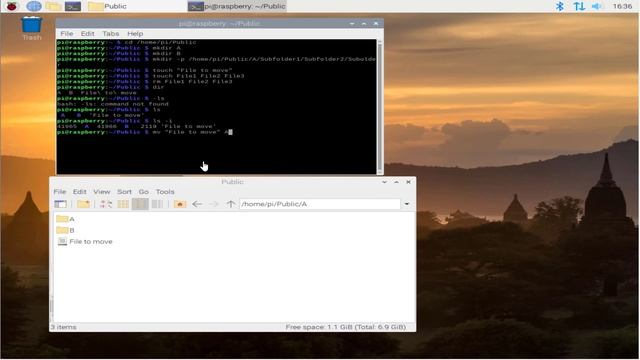640x360 pixels.
Task: Click the /home/pi/Public/A path field
Action: pyautogui.click(x=320, y=204)
